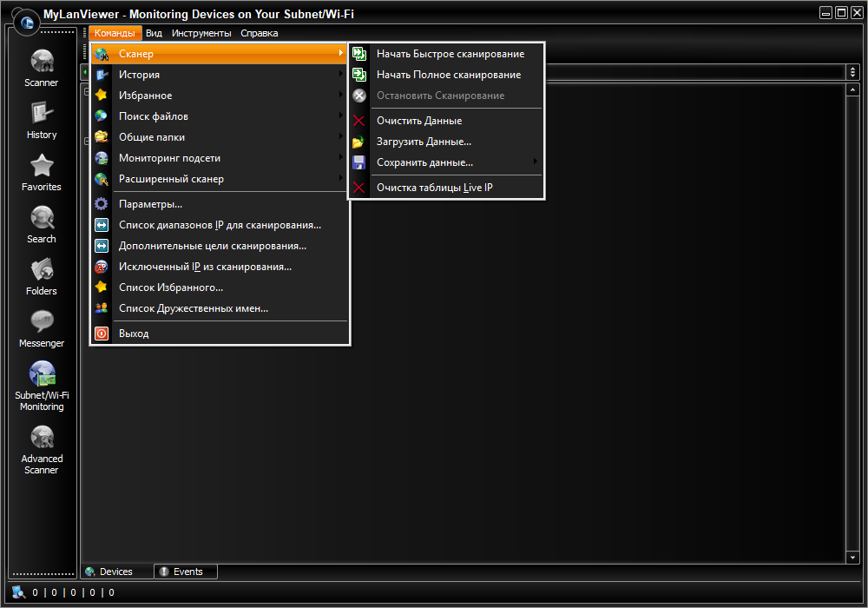Open the History sidebar icon

pos(42,114)
